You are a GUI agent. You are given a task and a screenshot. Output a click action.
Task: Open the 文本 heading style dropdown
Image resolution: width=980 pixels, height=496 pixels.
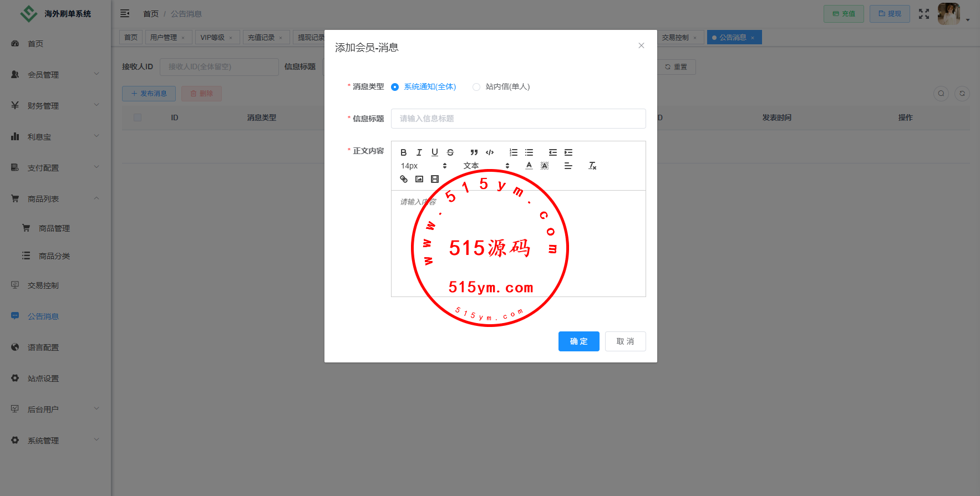486,166
